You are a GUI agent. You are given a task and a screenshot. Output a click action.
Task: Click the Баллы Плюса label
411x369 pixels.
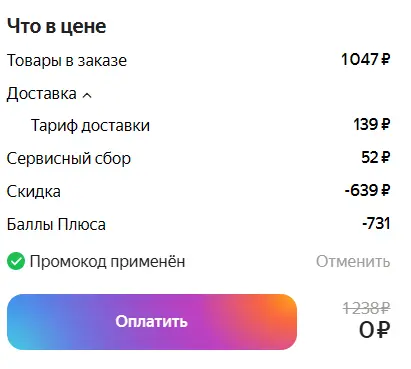click(56, 224)
